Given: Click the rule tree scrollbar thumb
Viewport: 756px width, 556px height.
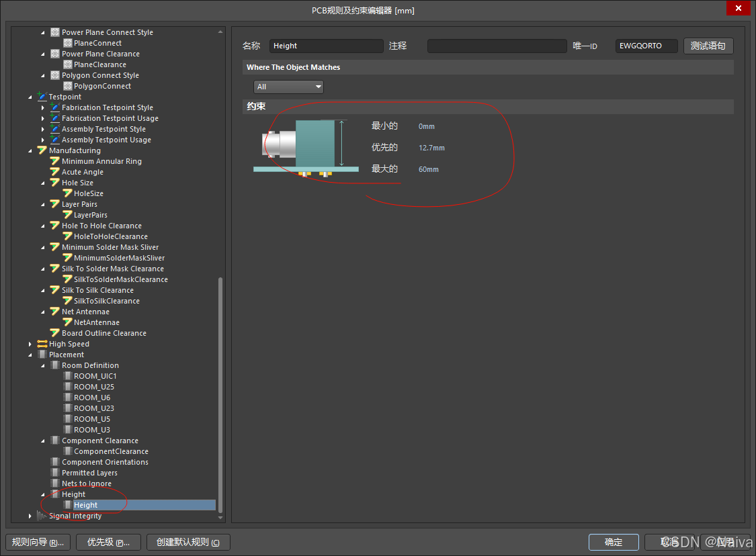Looking at the screenshot, I should tap(220, 395).
